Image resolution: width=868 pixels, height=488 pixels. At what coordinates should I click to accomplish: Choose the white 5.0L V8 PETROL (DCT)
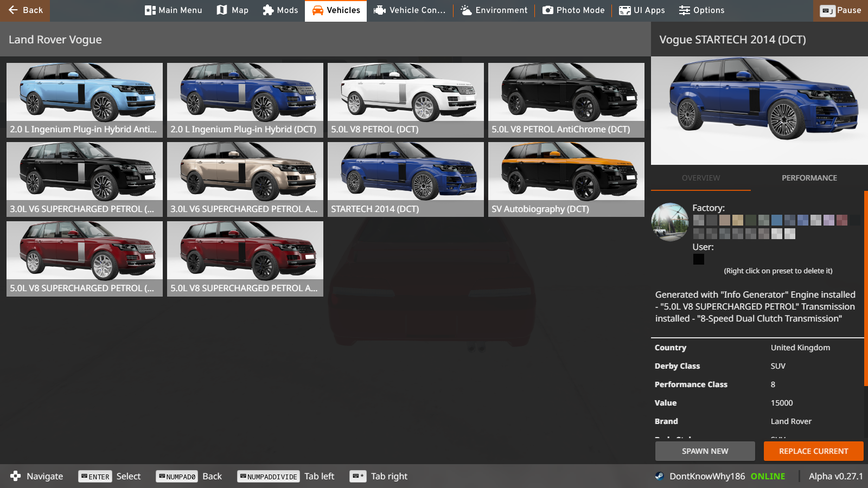(406, 100)
